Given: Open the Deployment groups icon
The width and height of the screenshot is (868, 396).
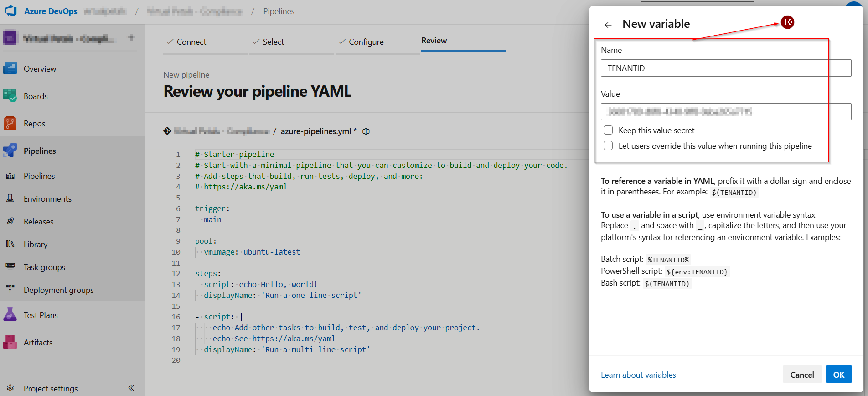Looking at the screenshot, I should [x=10, y=290].
